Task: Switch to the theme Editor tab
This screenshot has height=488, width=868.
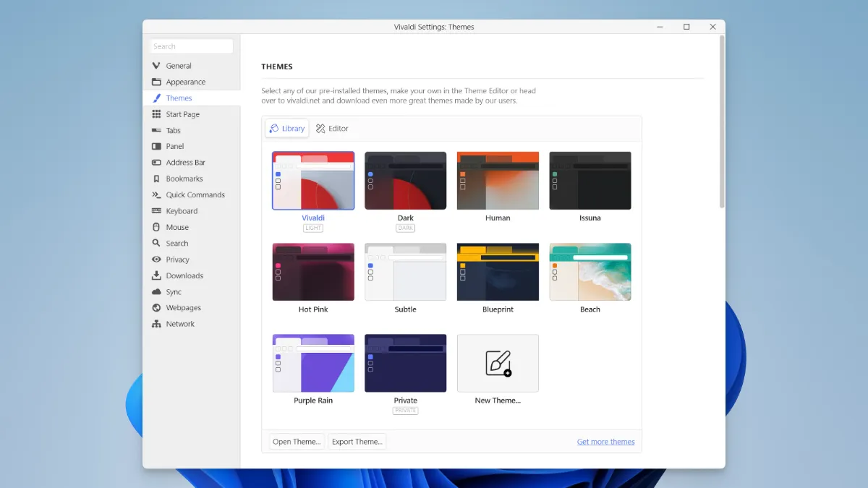Action: tap(332, 129)
